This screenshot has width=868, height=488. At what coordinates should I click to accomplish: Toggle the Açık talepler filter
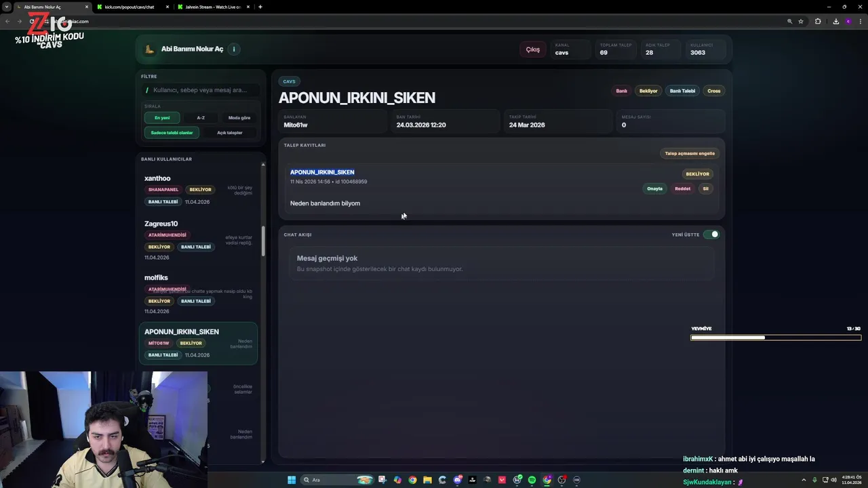(x=229, y=133)
